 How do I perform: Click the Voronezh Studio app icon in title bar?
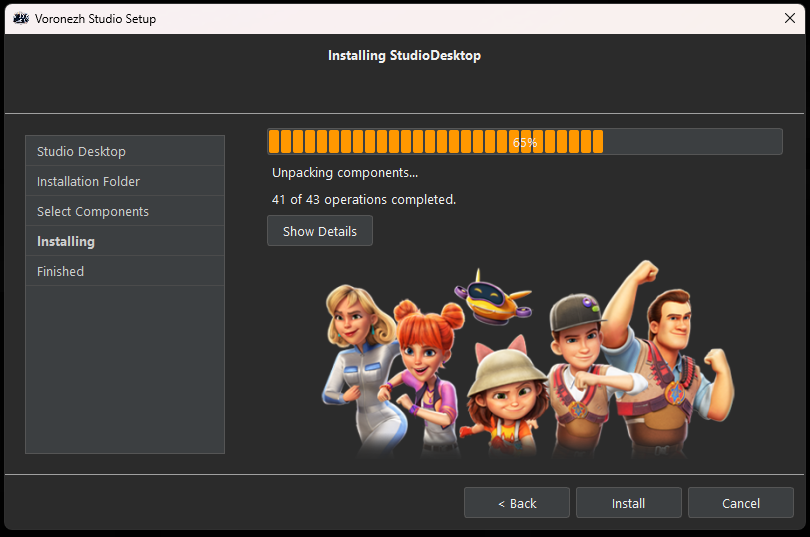click(21, 19)
